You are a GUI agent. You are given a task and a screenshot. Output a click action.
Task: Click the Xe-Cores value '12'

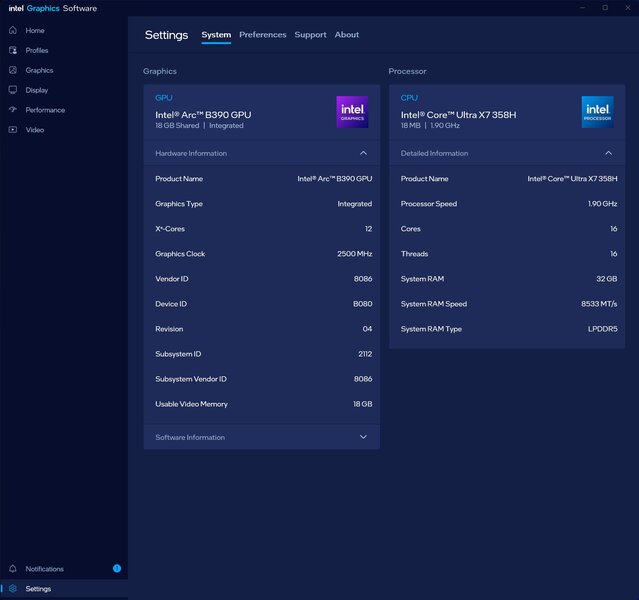[368, 229]
